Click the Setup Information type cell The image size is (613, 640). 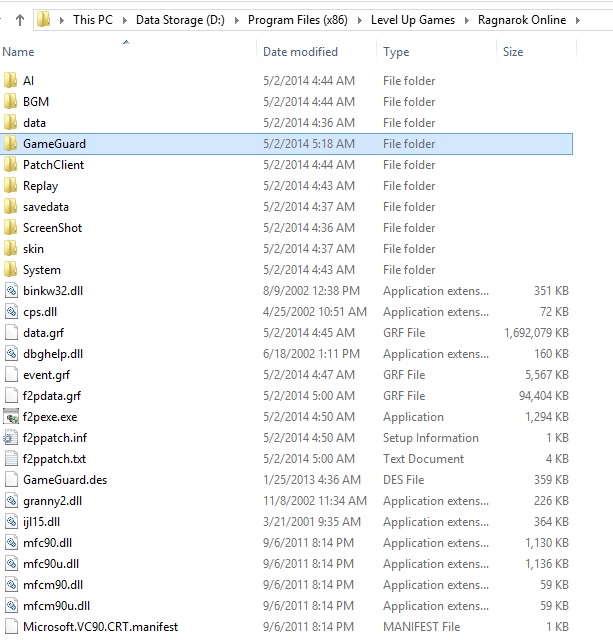[431, 438]
